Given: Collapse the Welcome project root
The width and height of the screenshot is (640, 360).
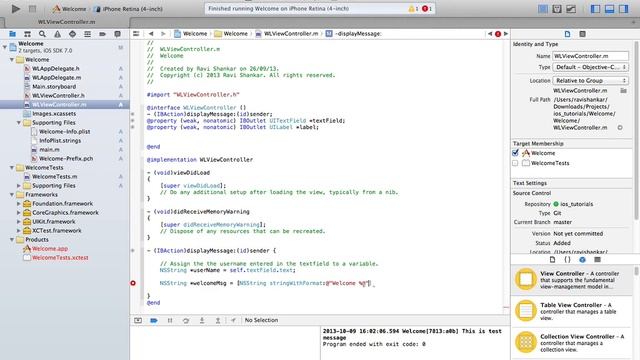Looking at the screenshot, I should tap(5, 47).
